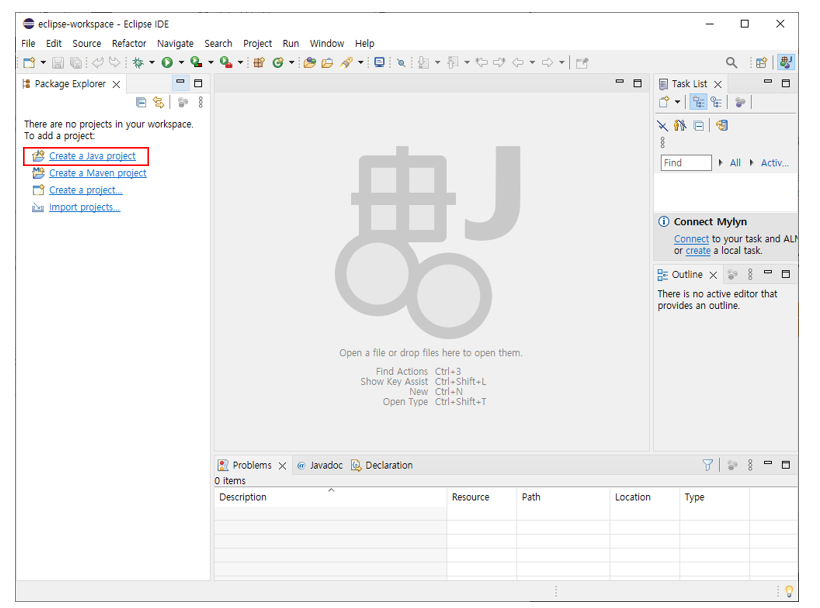820x608 pixels.
Task: Open the Navigate menu
Action: point(175,43)
